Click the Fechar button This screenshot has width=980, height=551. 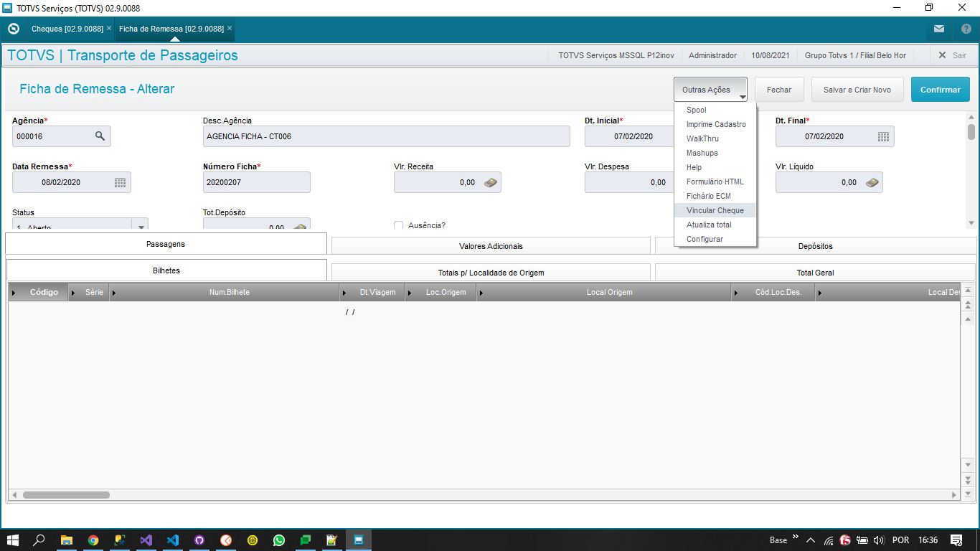779,90
